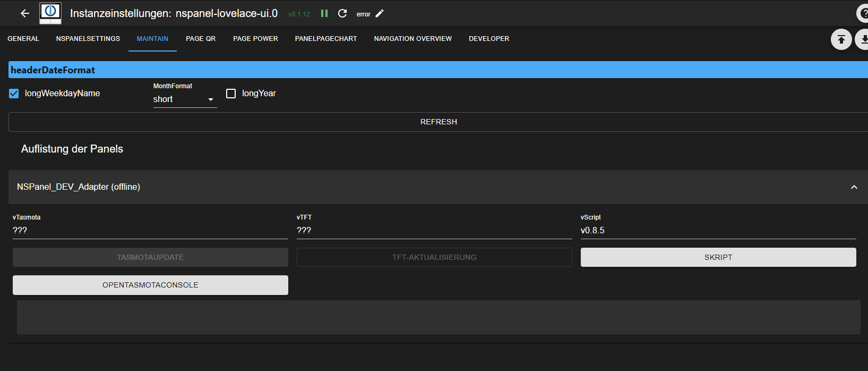Switch to the GENERAL tab
The image size is (868, 371).
23,39
